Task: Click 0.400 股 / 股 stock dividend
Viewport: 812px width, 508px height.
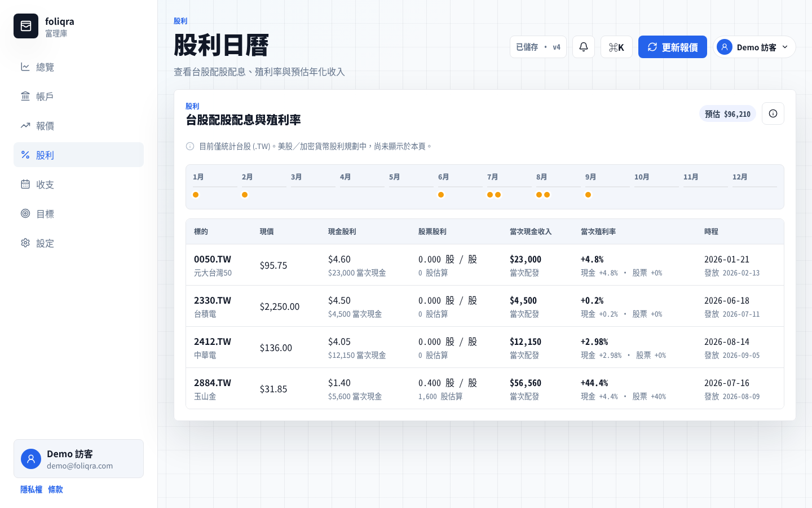Action: [x=448, y=383]
